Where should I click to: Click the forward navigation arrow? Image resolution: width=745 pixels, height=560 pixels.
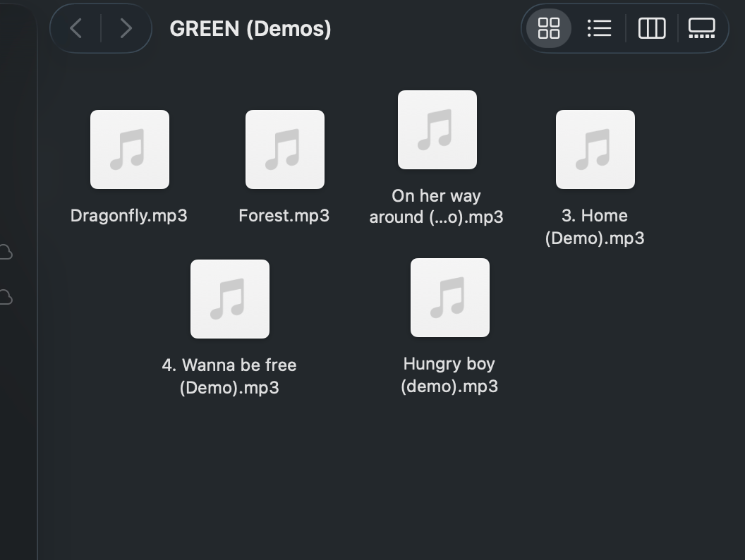tap(126, 28)
